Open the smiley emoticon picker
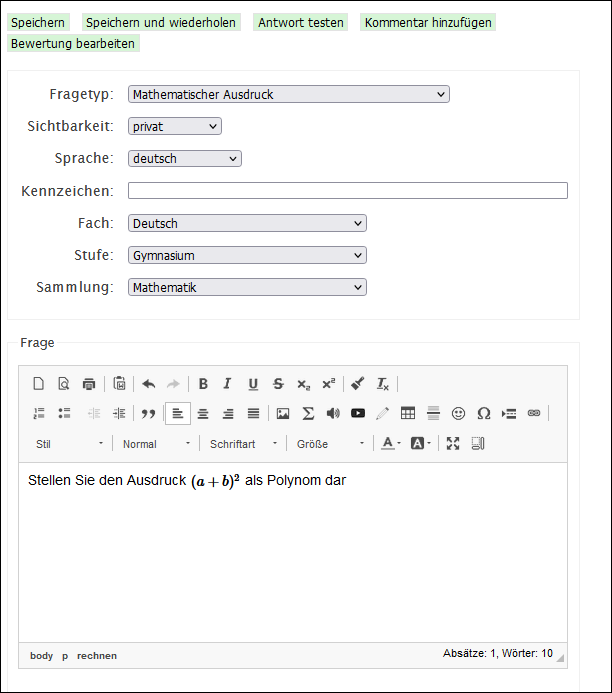The image size is (612, 693). (458, 413)
